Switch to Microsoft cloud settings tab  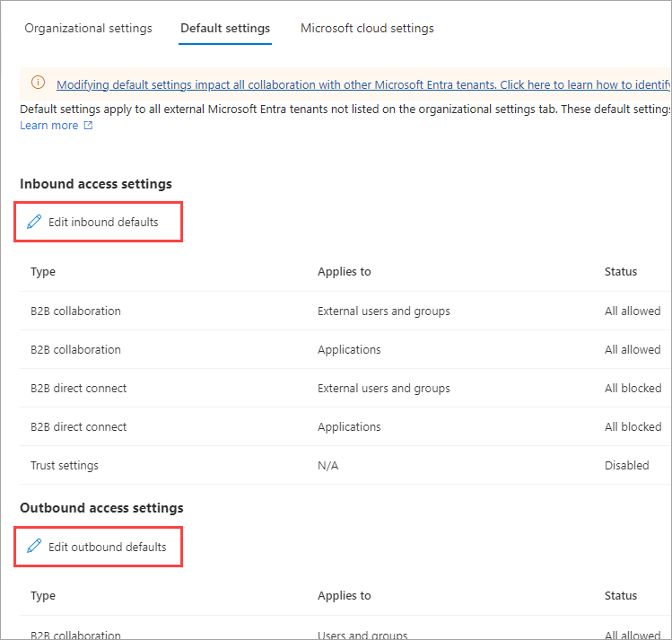pyautogui.click(x=367, y=28)
